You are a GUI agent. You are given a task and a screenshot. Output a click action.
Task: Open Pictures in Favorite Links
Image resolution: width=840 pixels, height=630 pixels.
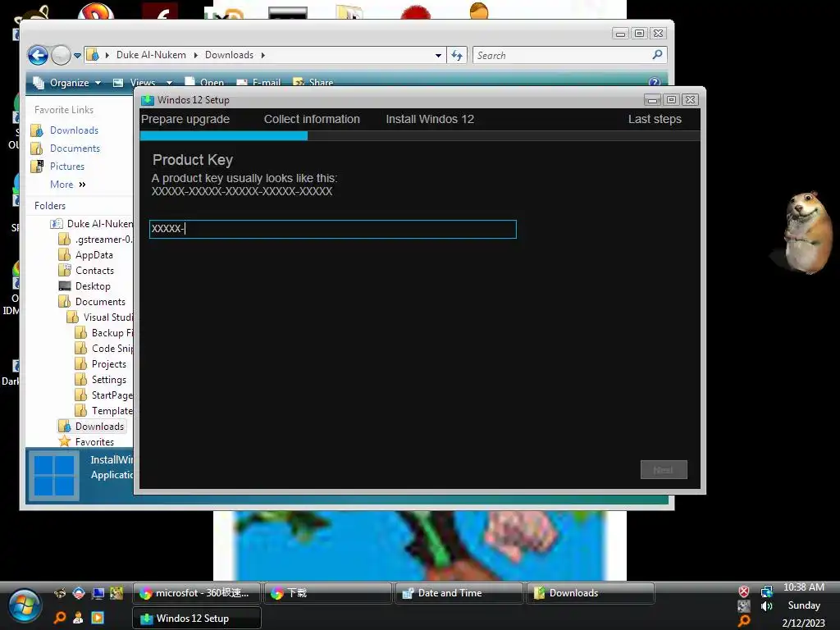point(67,166)
